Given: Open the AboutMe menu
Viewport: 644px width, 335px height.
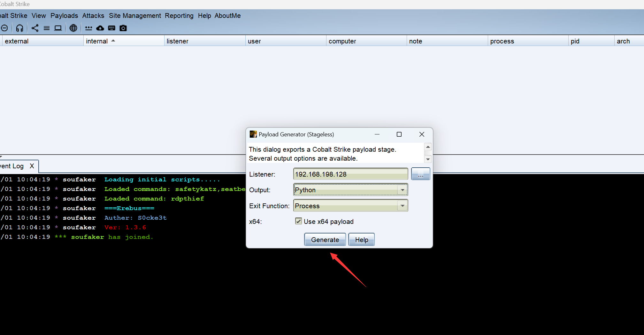Looking at the screenshot, I should [227, 16].
